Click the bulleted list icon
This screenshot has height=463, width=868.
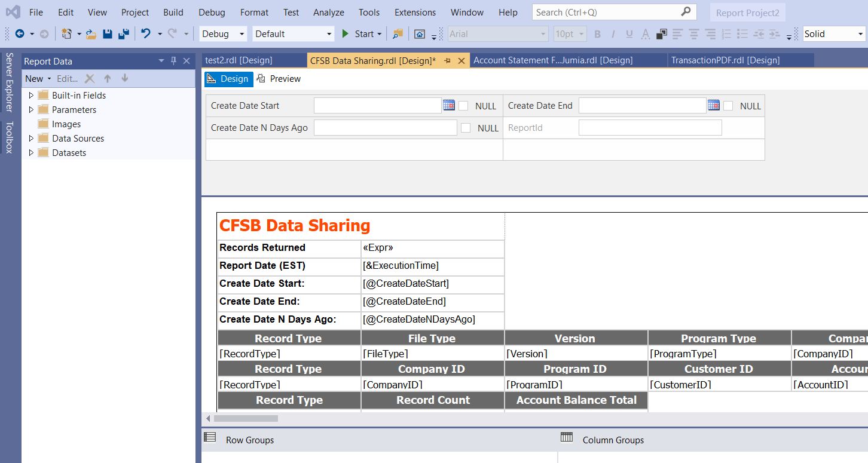point(742,34)
